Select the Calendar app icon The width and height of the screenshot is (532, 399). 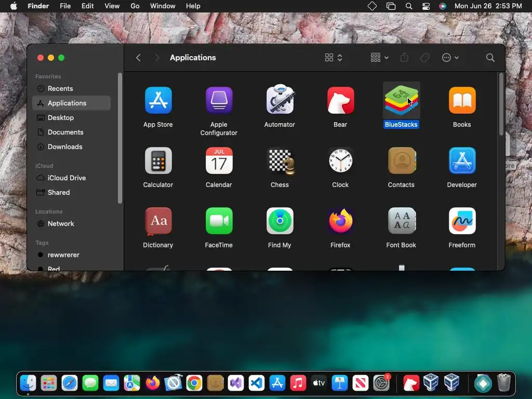(x=219, y=161)
